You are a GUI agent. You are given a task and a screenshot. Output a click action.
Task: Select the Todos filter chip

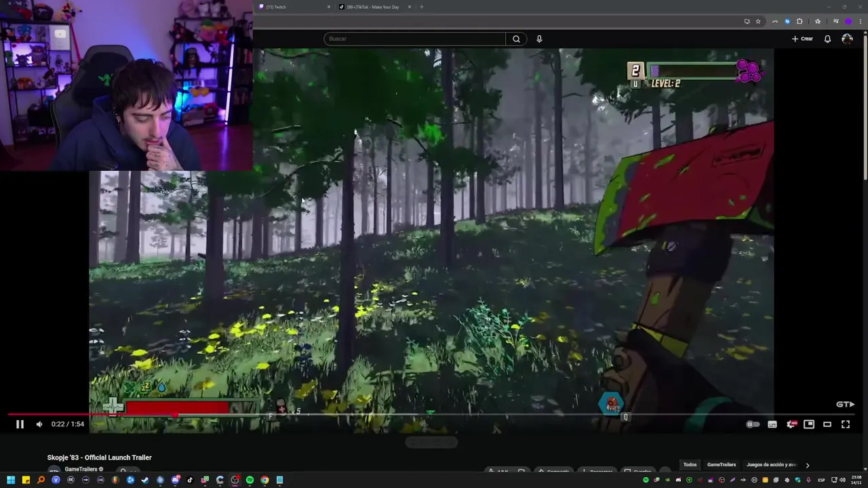coord(690,465)
